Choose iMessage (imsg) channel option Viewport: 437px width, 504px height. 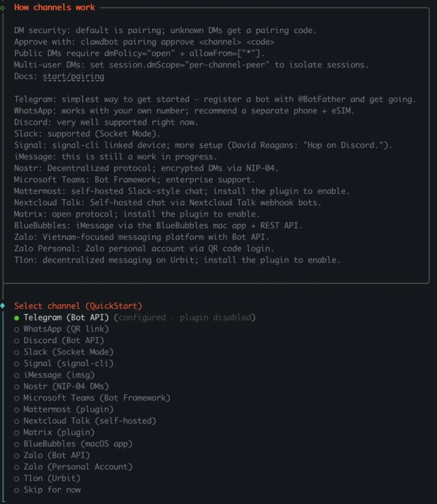(x=59, y=375)
